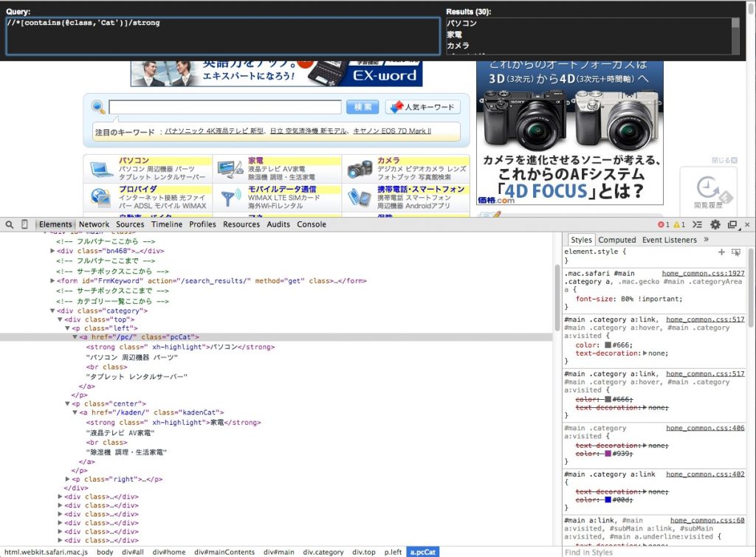Select the strong パソコン element row
The height and width of the screenshot is (557, 756).
pyautogui.click(x=180, y=347)
